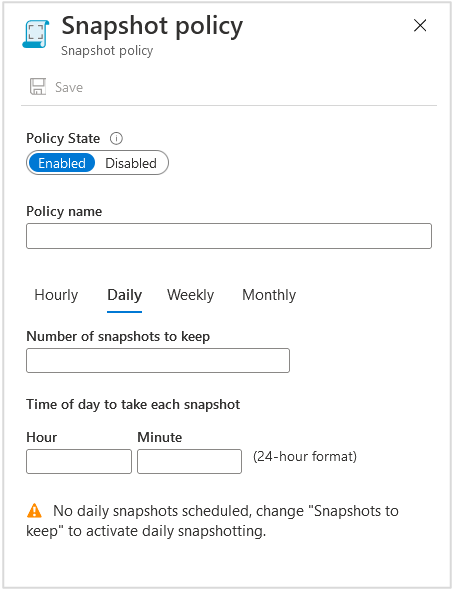Image resolution: width=454 pixels, height=592 pixels.
Task: Click the orange warning triangle icon
Action: pyautogui.click(x=34, y=511)
